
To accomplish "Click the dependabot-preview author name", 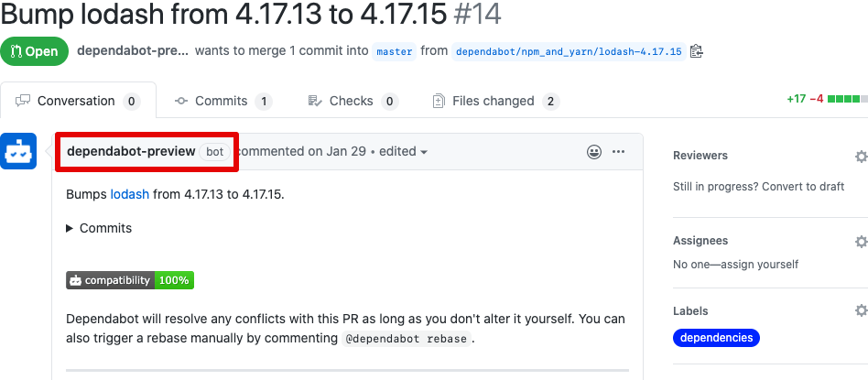I will tap(131, 151).
